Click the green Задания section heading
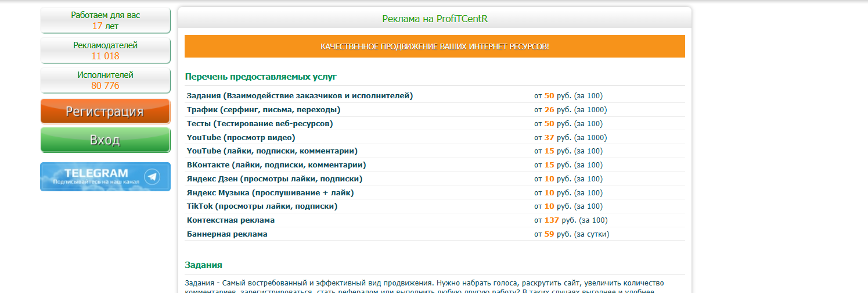Screen dimensions: 868x293 (x=203, y=265)
